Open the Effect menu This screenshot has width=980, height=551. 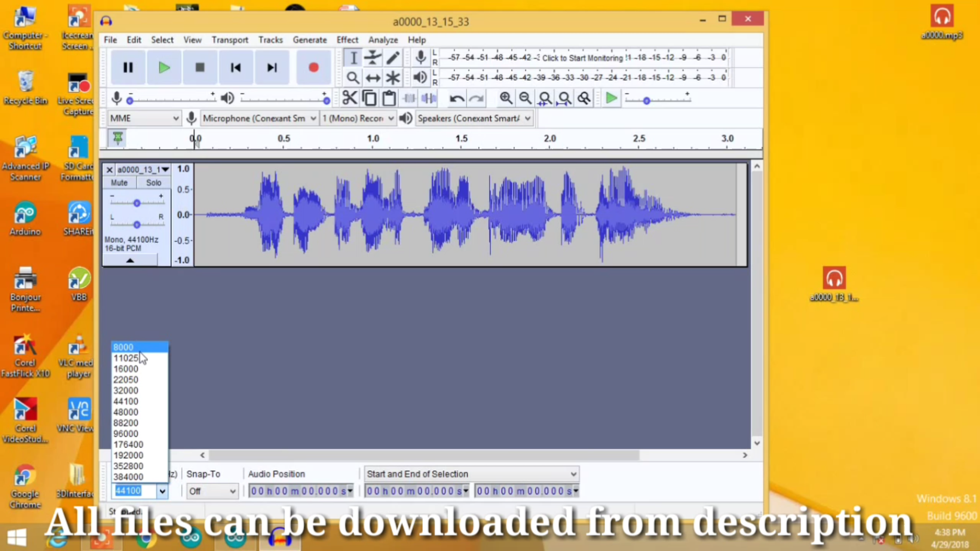tap(347, 39)
